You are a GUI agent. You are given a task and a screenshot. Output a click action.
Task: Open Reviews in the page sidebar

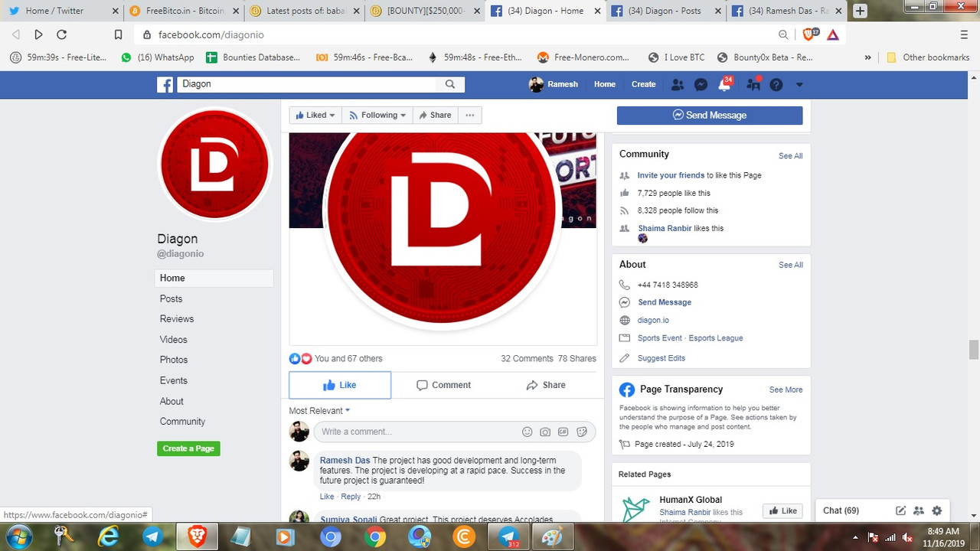tap(177, 319)
